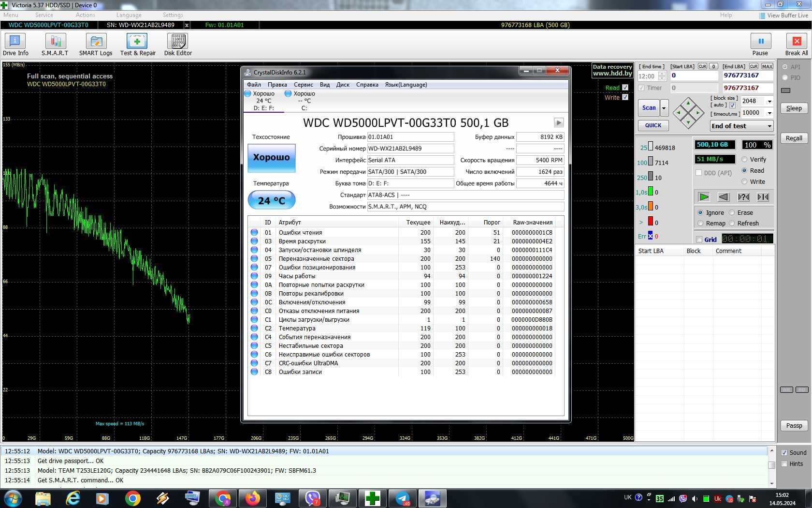This screenshot has height=508, width=812.
Task: Select the C: disk status icon in CrystalDiskInfo
Action: [288, 94]
